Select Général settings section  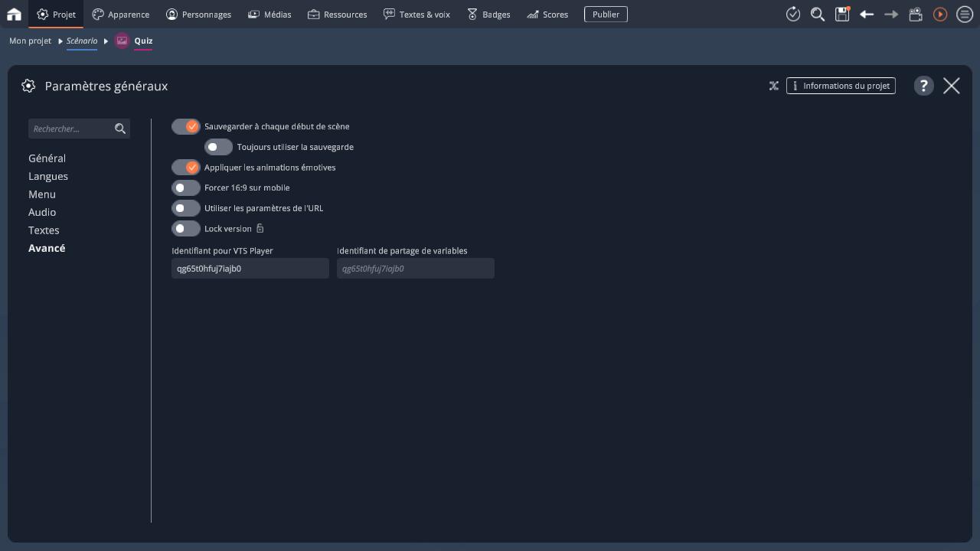click(x=47, y=158)
